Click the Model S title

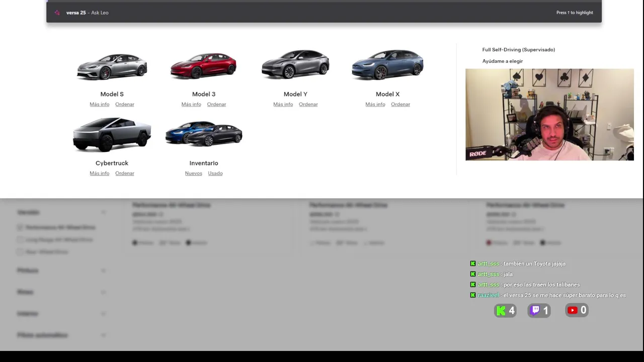(x=112, y=94)
